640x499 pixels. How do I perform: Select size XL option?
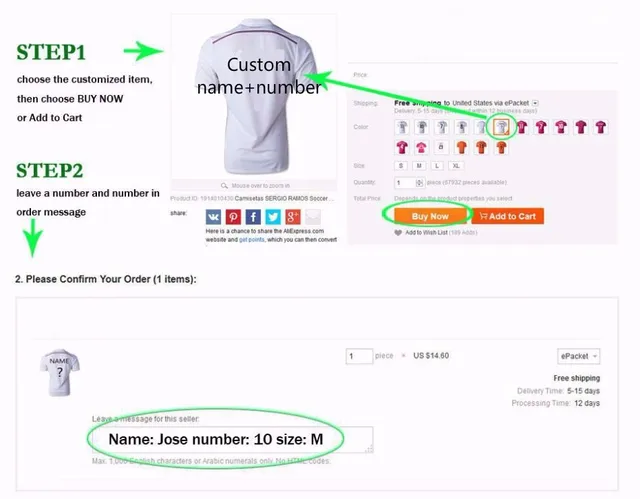pos(456,166)
